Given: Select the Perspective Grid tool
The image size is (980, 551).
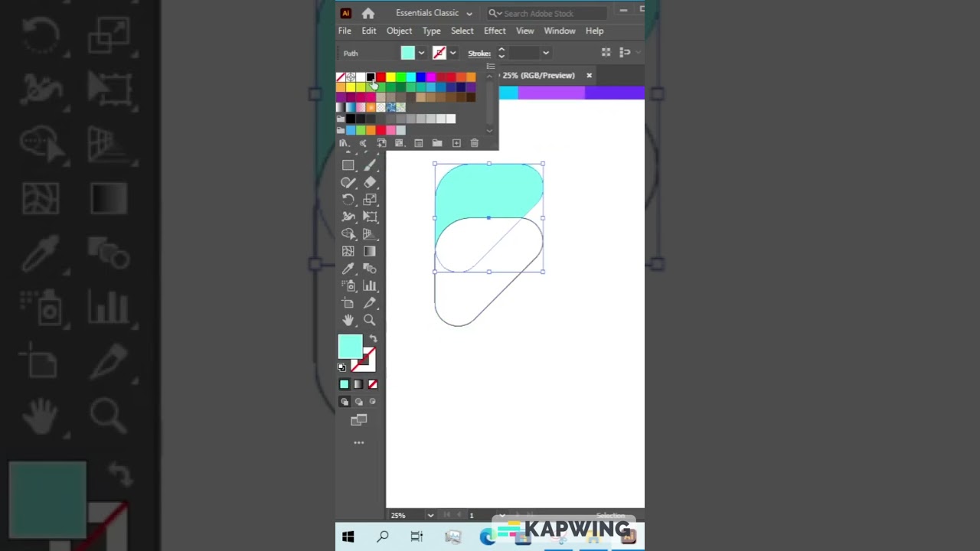Looking at the screenshot, I should [x=370, y=234].
